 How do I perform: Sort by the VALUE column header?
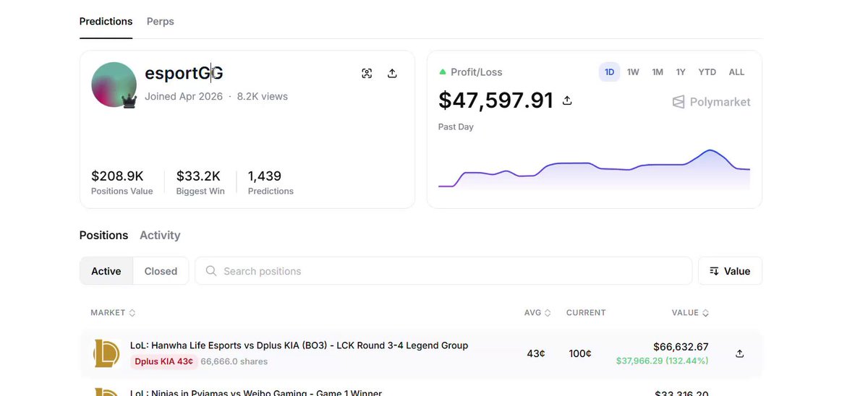coord(690,313)
